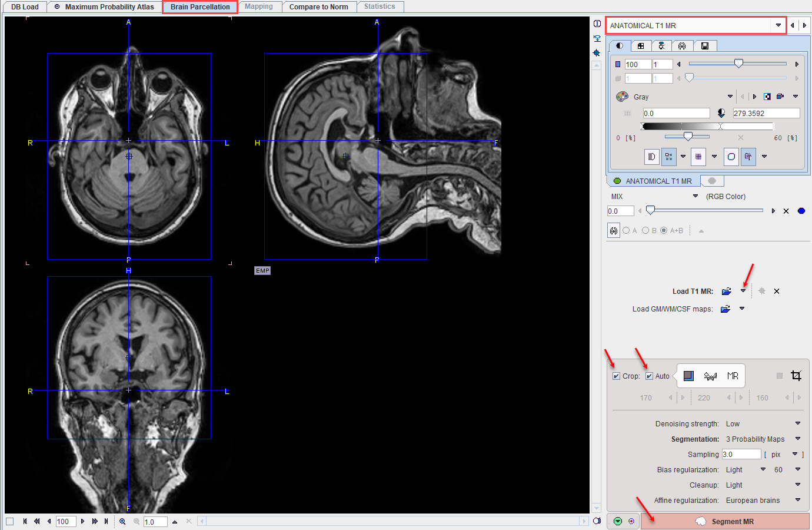Select the animal species crop icon
The width and height of the screenshot is (812, 530).
point(710,376)
